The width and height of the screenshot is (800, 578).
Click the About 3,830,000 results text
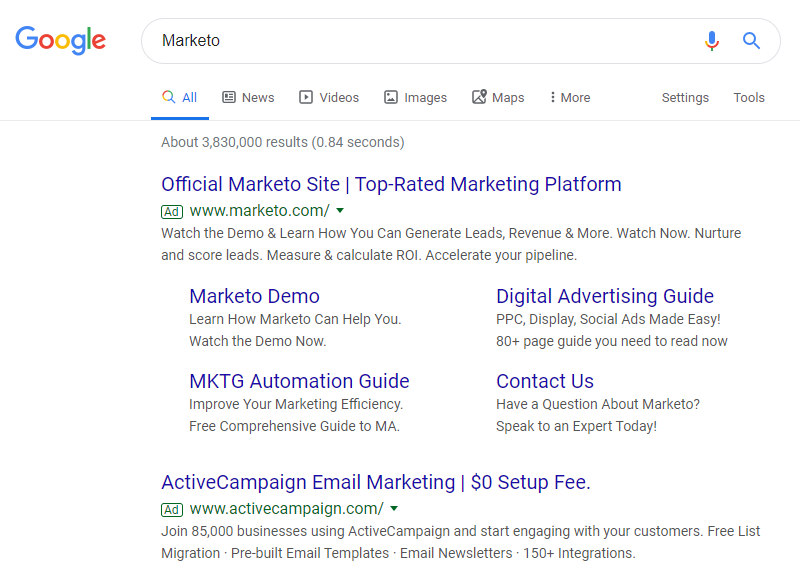[283, 142]
